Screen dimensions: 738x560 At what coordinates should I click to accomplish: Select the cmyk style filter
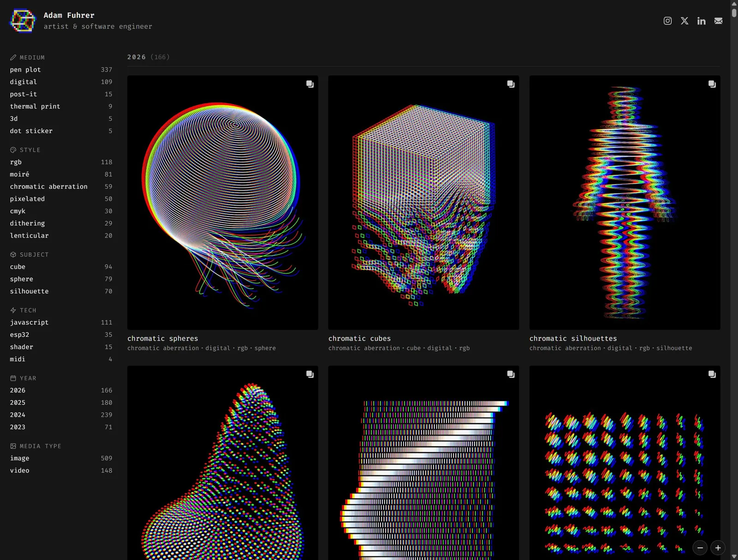[61, 211]
